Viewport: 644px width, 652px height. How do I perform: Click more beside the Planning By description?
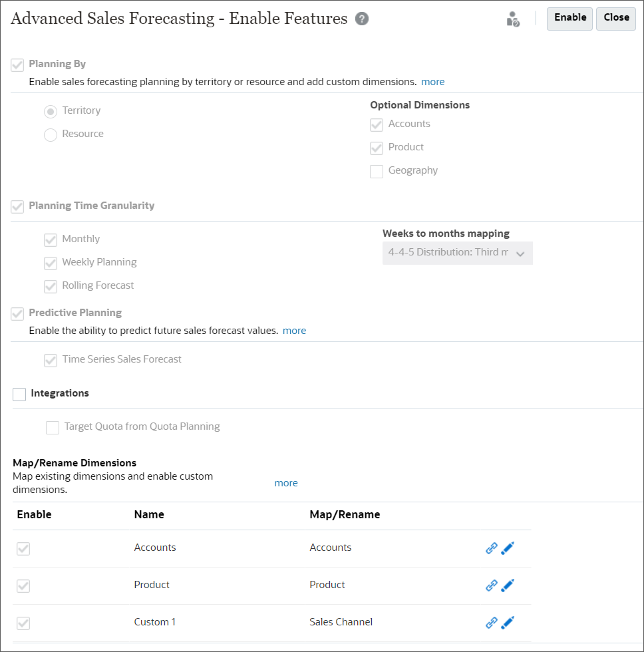pos(432,81)
